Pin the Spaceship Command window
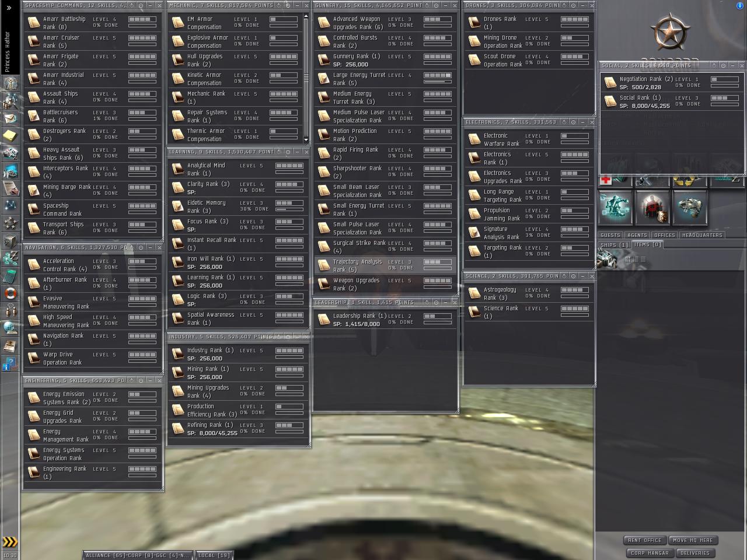 coord(141,5)
